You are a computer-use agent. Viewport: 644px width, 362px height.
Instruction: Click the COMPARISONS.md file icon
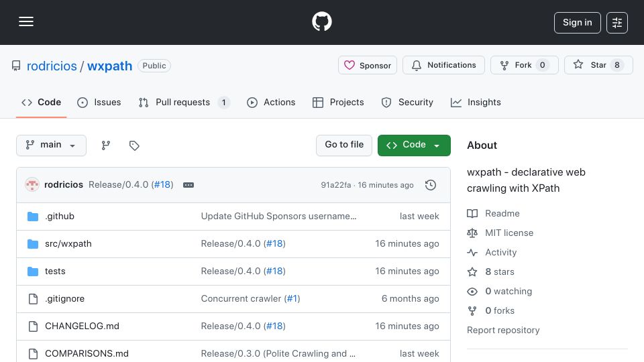click(x=33, y=354)
